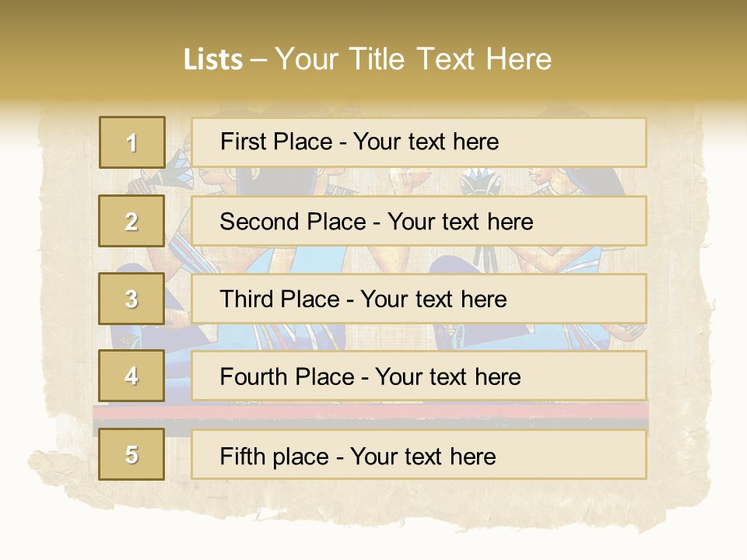The height and width of the screenshot is (560, 747).
Task: Click the number 1 box
Action: (x=132, y=142)
